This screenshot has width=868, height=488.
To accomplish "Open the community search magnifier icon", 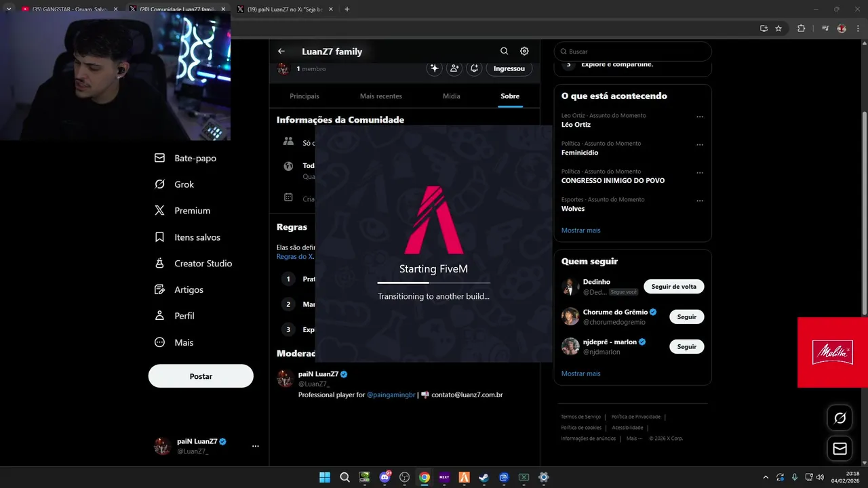I will pyautogui.click(x=504, y=51).
